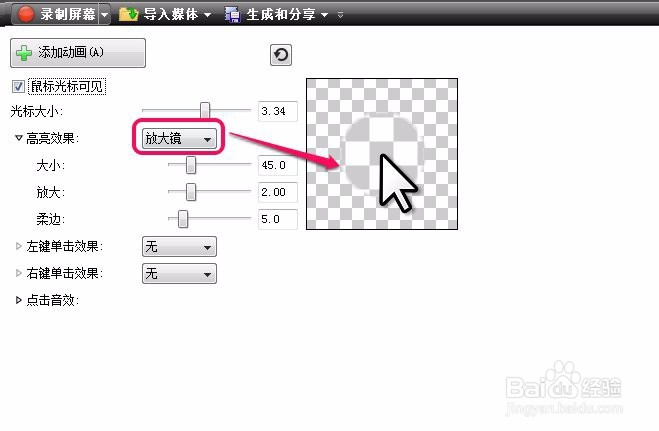The height and width of the screenshot is (431, 659).
Task: Collapse the 高亮效果 section triangle
Action: click(18, 138)
